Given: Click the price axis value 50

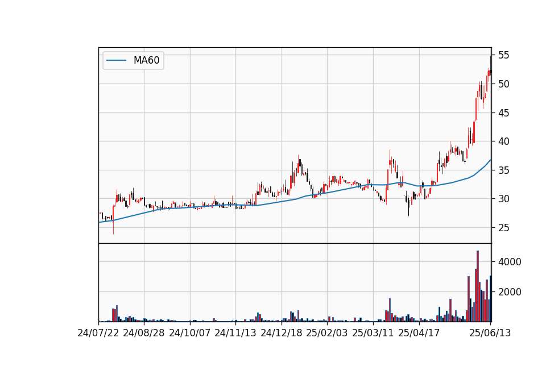Looking at the screenshot, I should click(x=503, y=84).
